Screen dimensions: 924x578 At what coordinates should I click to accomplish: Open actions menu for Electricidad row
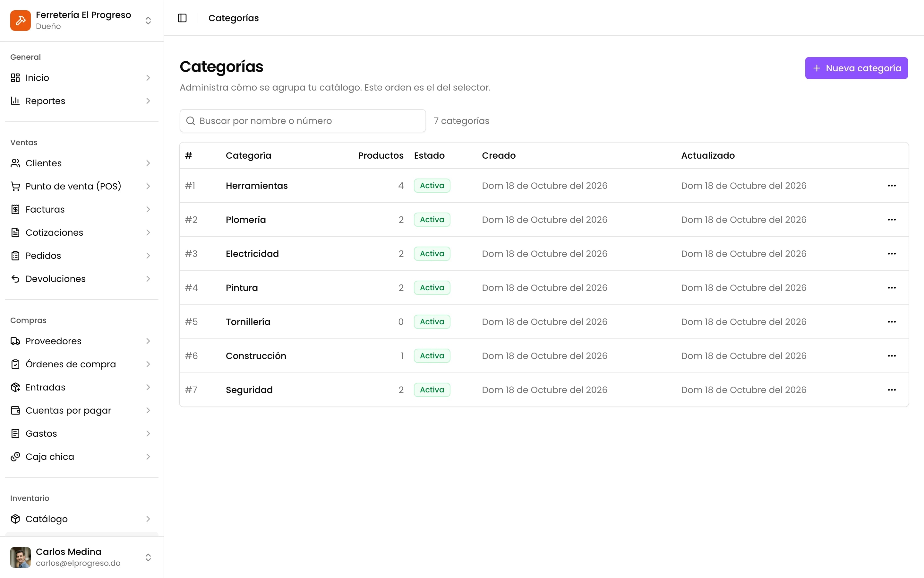pos(892,254)
